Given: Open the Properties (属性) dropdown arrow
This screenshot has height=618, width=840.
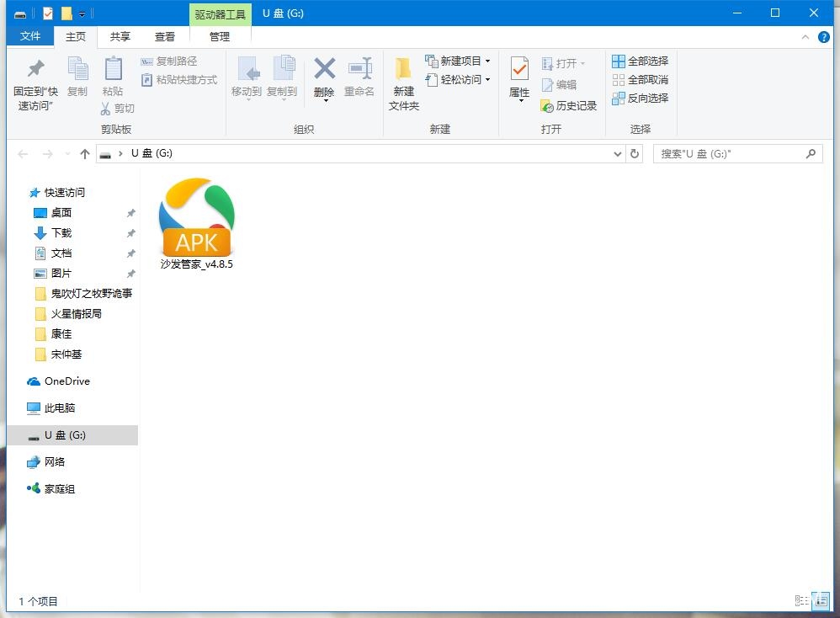Looking at the screenshot, I should (x=519, y=101).
